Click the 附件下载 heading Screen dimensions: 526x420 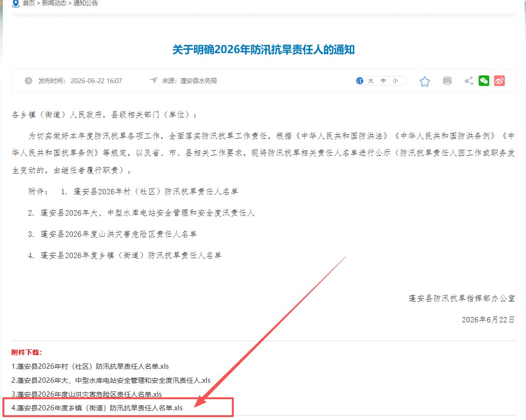click(27, 352)
